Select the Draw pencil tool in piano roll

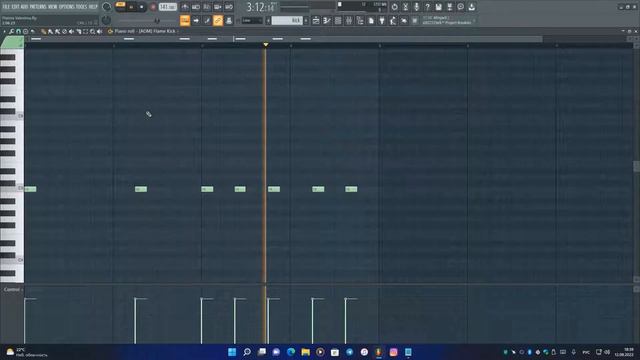pos(43,31)
